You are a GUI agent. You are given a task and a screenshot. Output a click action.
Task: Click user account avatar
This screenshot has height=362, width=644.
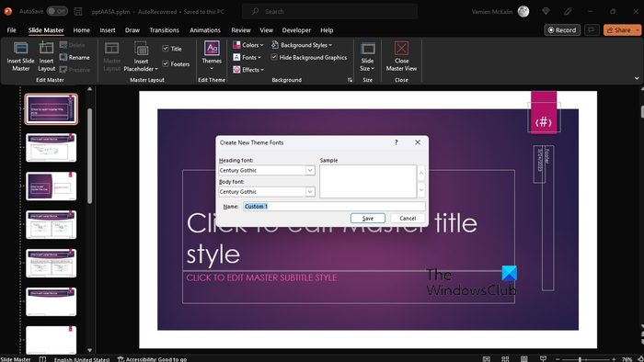[523, 11]
